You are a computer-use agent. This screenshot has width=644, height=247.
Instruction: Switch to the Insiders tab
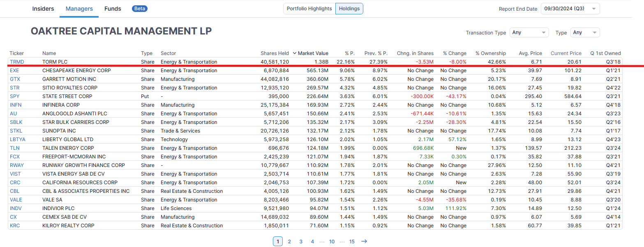point(43,9)
